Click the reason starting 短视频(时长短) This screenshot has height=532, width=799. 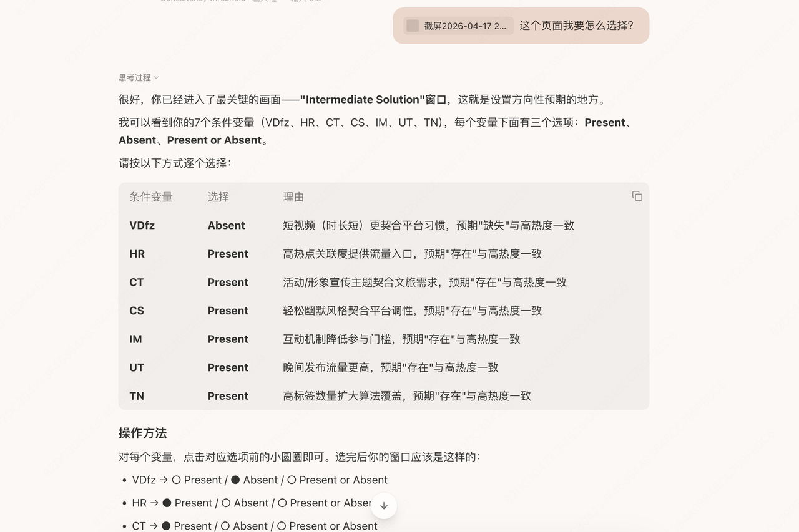pyautogui.click(x=428, y=225)
